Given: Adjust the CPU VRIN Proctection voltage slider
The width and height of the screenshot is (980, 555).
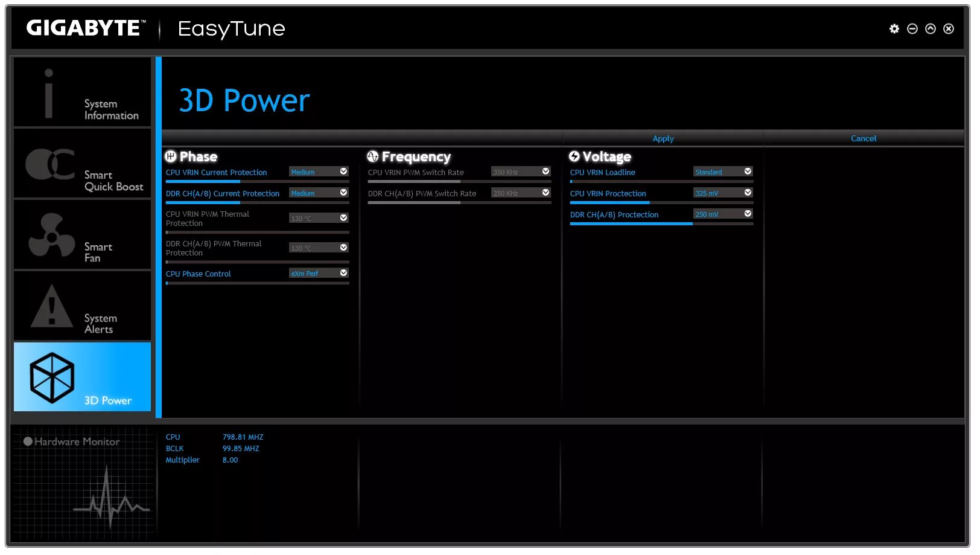Looking at the screenshot, I should 661,202.
